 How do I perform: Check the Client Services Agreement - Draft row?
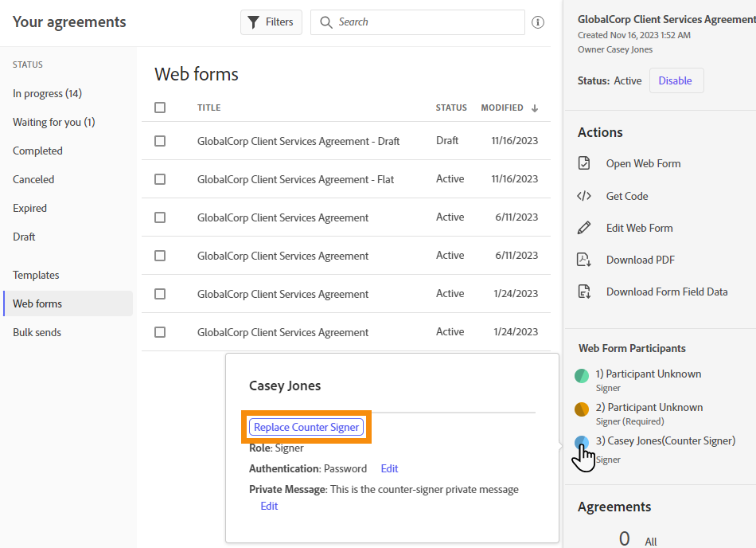(160, 141)
